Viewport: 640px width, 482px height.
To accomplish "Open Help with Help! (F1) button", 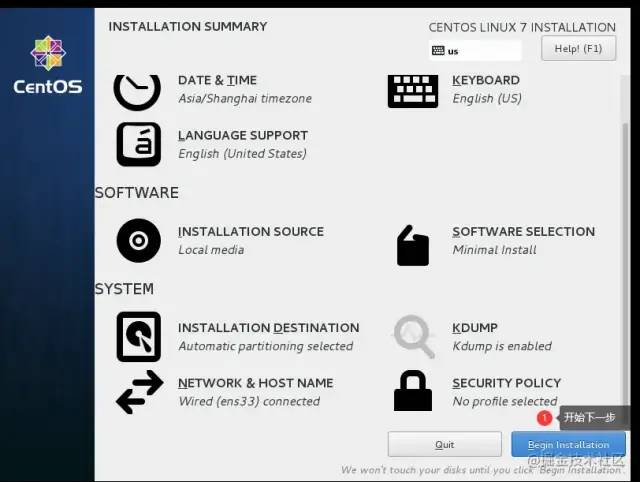I will coord(578,49).
